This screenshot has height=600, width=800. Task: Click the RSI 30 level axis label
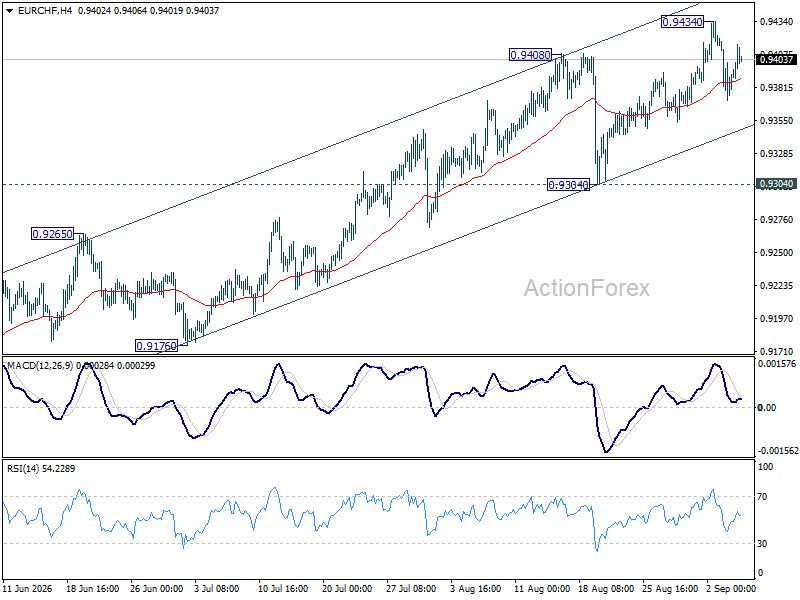click(x=762, y=544)
